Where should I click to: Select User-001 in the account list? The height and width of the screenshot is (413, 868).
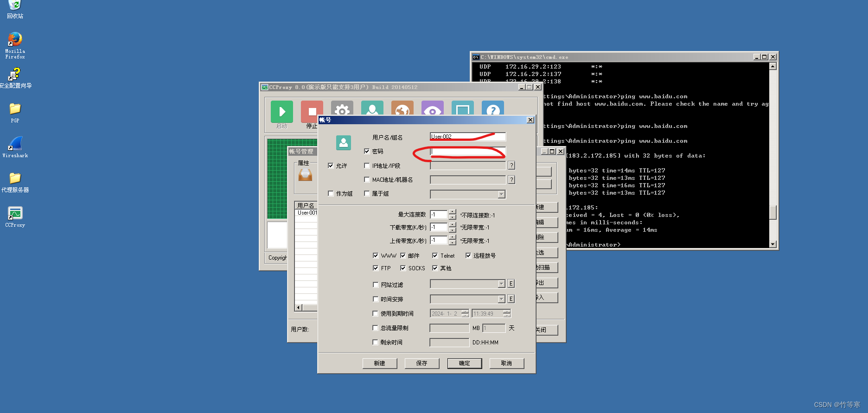[x=307, y=213]
